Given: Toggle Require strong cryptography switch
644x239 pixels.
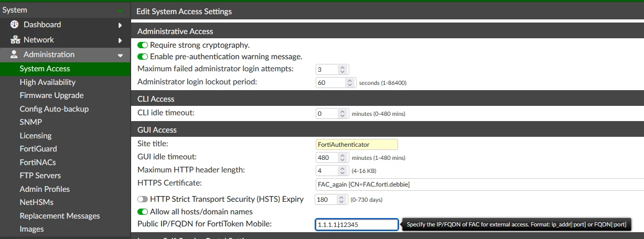Looking at the screenshot, I should [143, 45].
